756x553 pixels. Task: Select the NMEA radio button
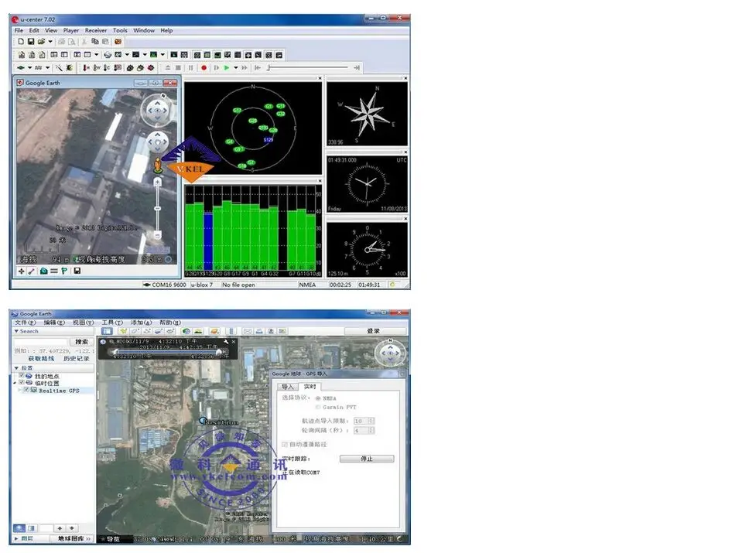click(318, 398)
